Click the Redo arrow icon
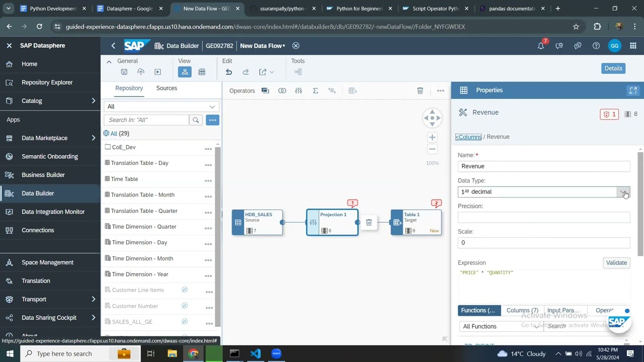The height and width of the screenshot is (362, 644). (246, 72)
